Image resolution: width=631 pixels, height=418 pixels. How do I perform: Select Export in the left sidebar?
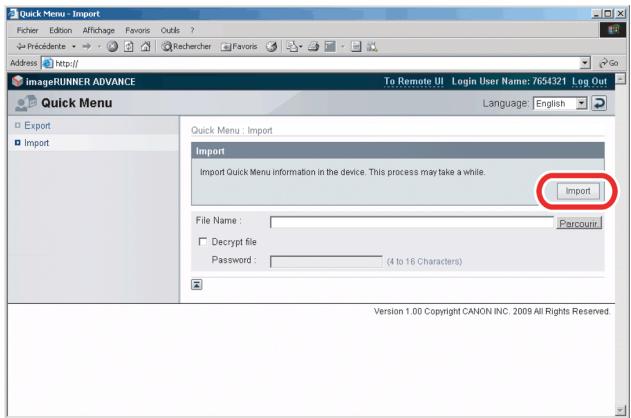click(x=37, y=126)
